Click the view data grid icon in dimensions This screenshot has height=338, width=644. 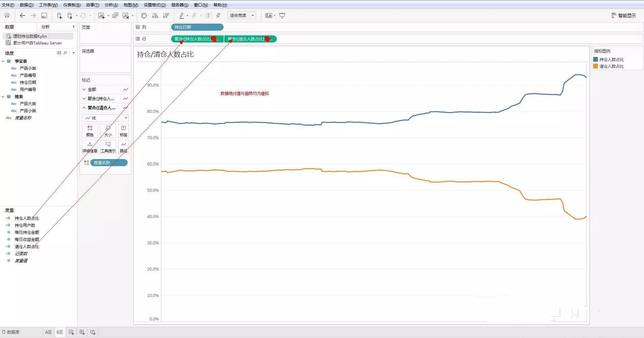pos(59,53)
